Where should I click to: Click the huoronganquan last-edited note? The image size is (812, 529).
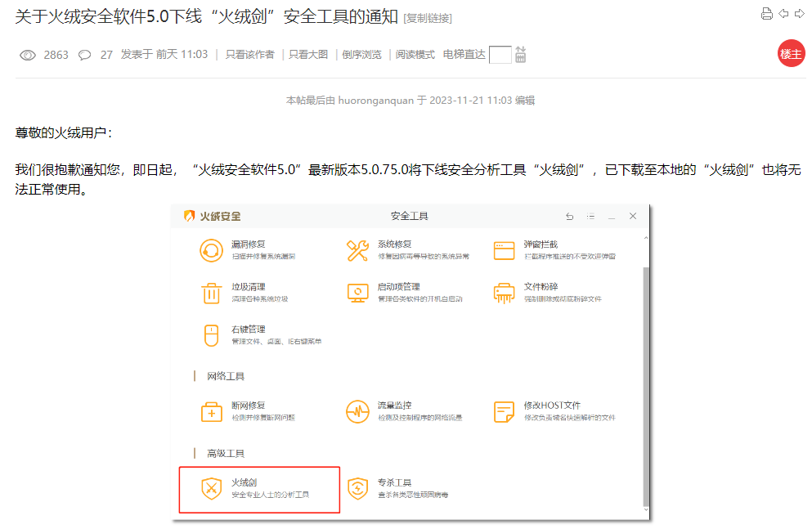click(x=410, y=101)
